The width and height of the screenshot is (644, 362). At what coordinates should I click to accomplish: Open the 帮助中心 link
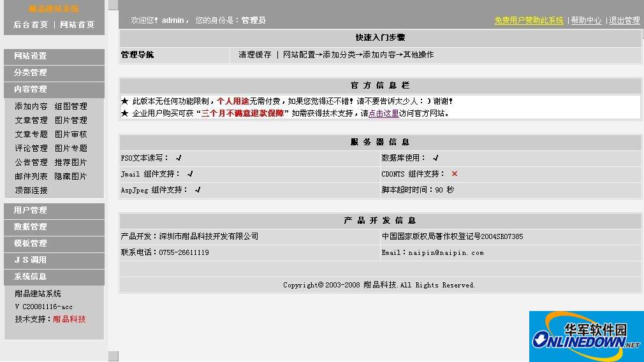click(x=586, y=20)
